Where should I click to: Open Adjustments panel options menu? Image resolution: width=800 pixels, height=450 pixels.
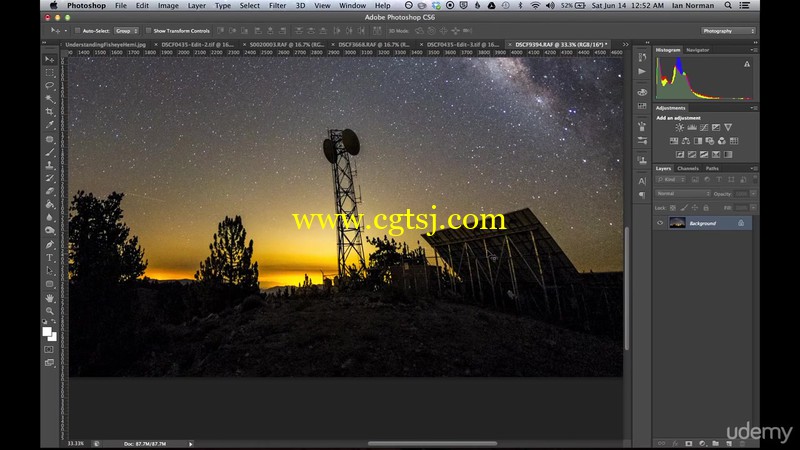pos(754,108)
